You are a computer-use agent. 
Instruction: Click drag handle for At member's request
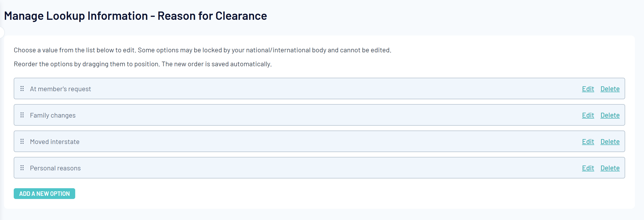coord(22,88)
